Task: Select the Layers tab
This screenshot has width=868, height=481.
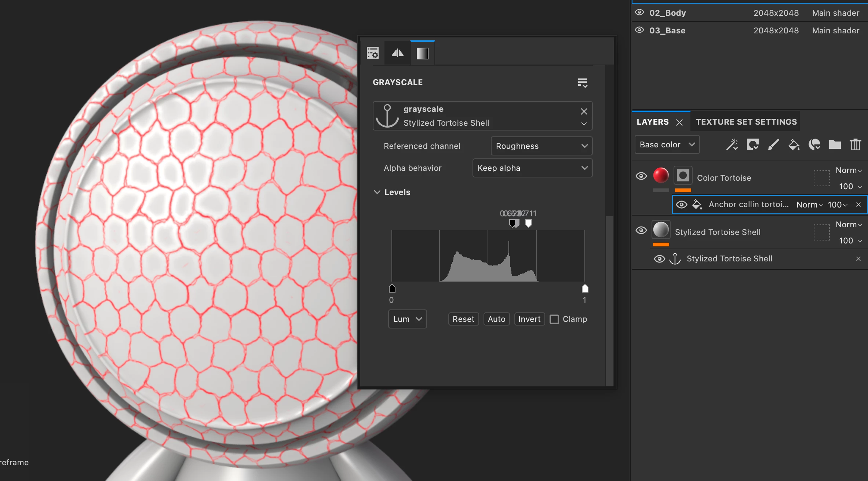Action: [x=653, y=122]
